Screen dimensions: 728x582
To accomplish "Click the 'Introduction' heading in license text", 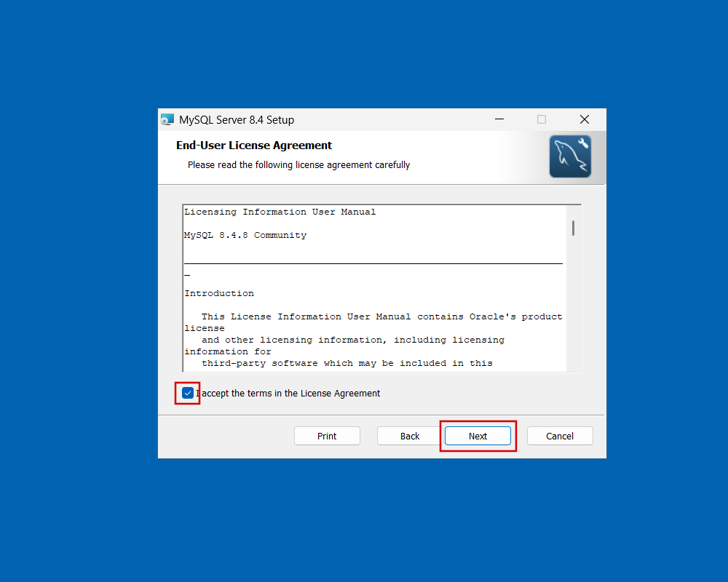I will coord(219,293).
